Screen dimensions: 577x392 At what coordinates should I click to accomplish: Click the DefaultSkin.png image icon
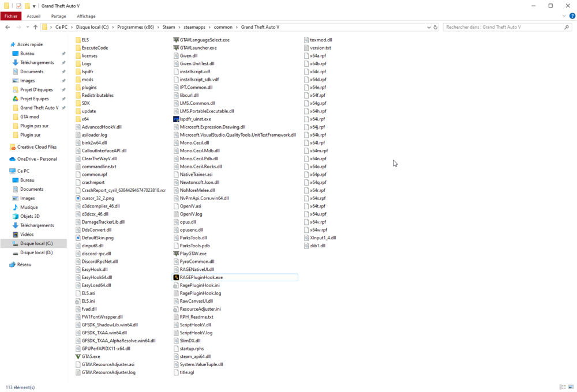(78, 238)
